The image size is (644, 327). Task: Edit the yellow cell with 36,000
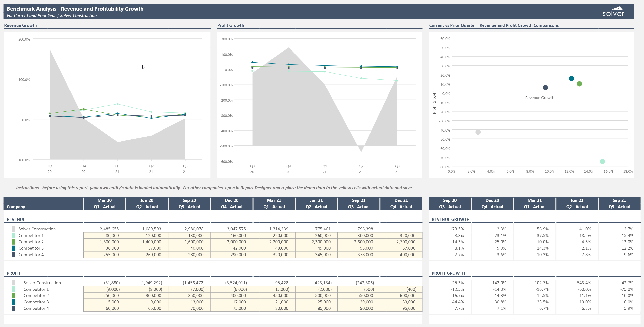(105, 248)
